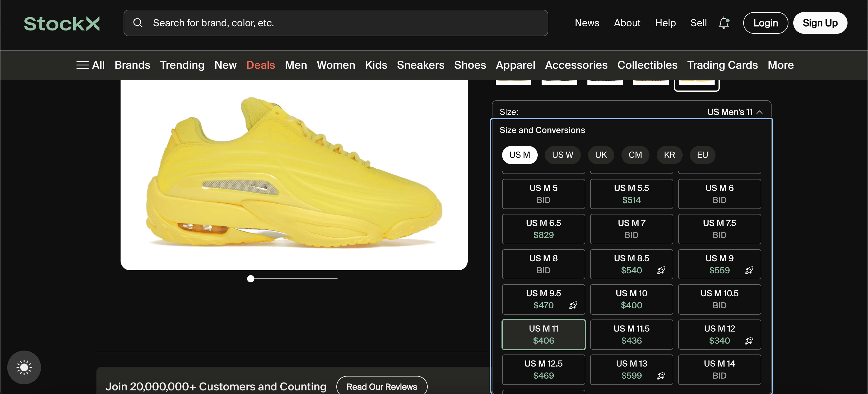The height and width of the screenshot is (394, 868).
Task: Select size US M 12.5 at $469
Action: tap(543, 370)
